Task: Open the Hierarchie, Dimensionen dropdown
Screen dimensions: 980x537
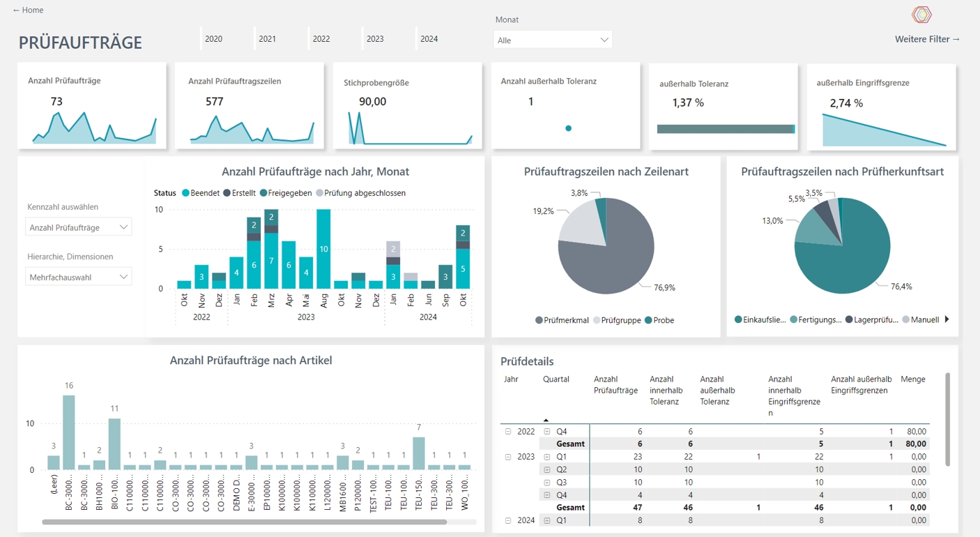Action: pos(78,277)
